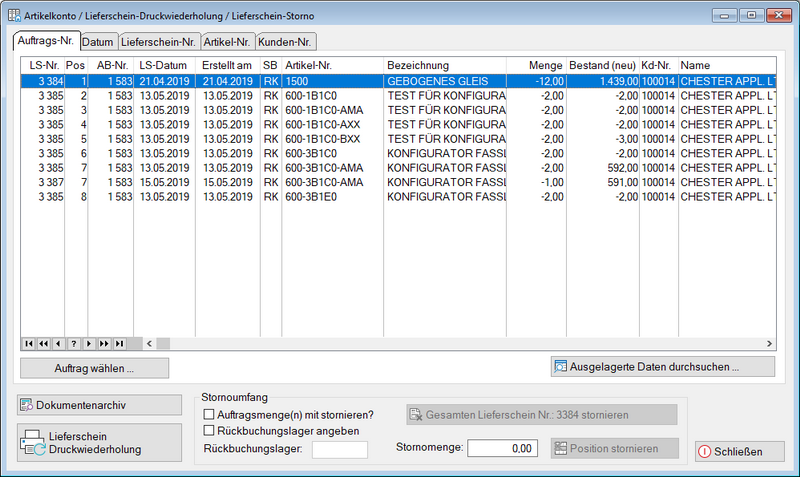Enable 'Auftragsmenge(n) mit stornieren?' checkbox
Image resolution: width=800 pixels, height=477 pixels.
coord(209,414)
